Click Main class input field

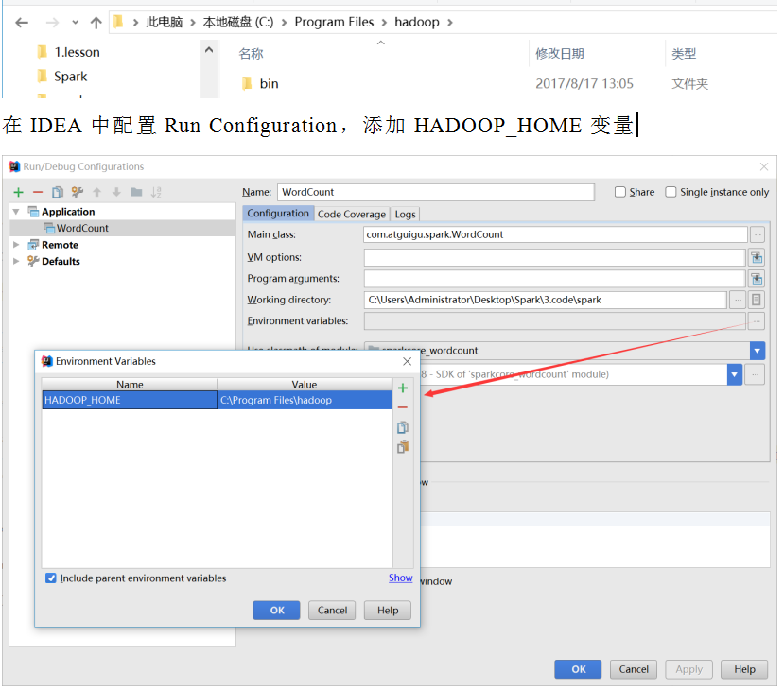(555, 234)
